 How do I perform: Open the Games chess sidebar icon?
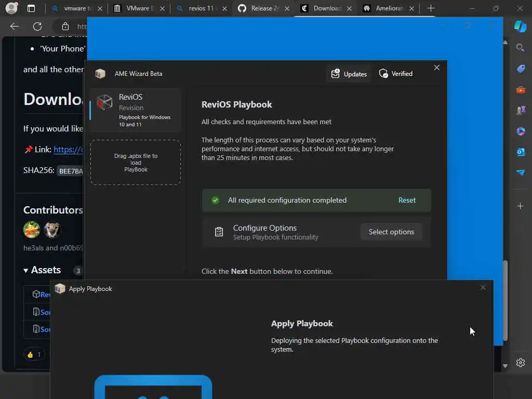521,110
